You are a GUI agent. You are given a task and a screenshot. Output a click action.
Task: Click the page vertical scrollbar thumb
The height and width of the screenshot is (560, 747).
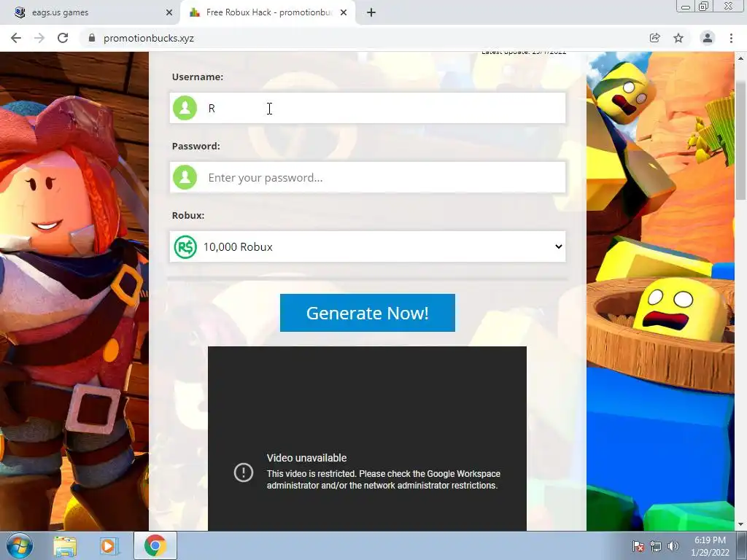pos(740,141)
